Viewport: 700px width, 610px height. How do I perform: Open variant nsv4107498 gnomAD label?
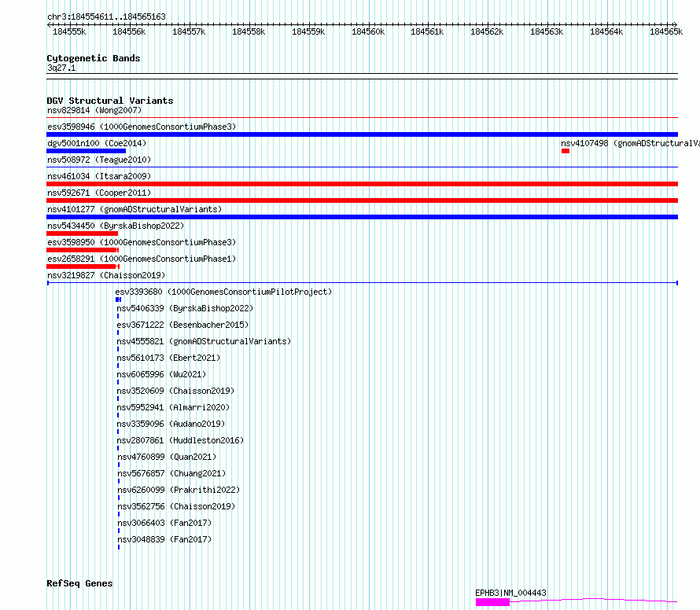[630, 143]
